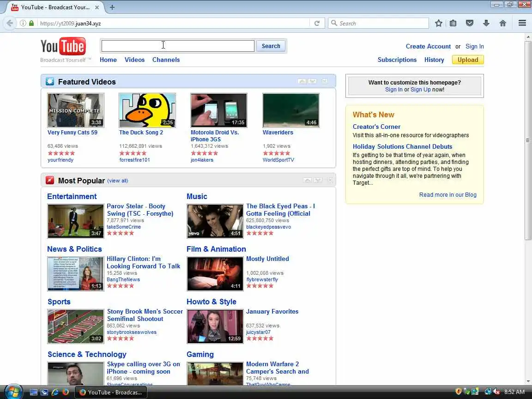Click the browser back arrow button
The image size is (532, 399).
tap(10, 23)
